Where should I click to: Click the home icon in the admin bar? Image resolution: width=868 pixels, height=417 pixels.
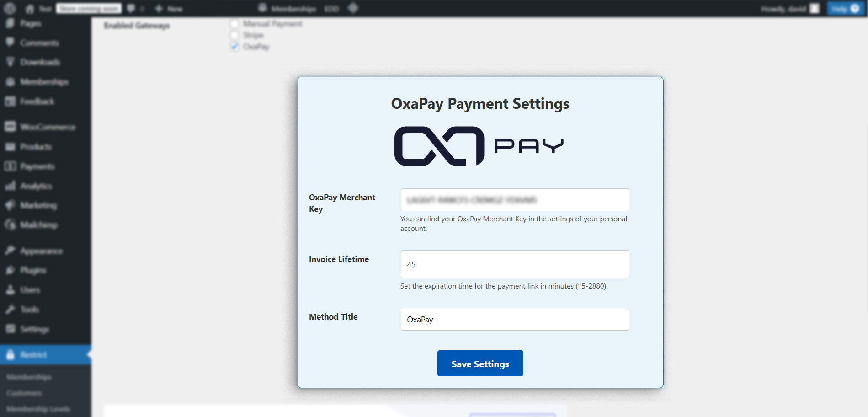tap(30, 9)
